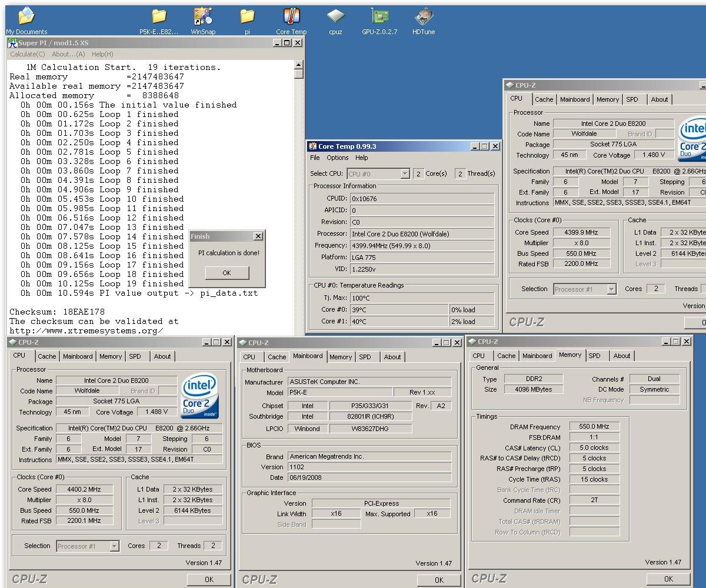Screen dimensions: 706x588
Task: Click the DRAM Frequency field 550.0 MHz
Action: point(594,427)
